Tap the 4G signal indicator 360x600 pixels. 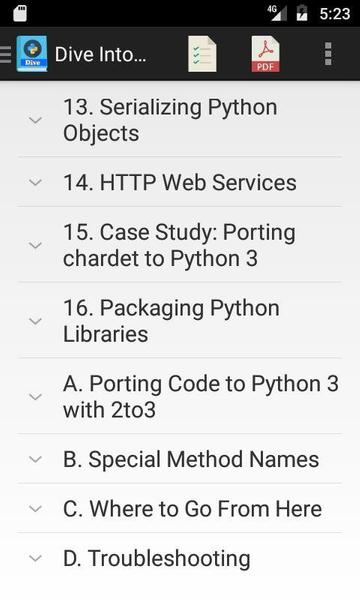point(277,13)
